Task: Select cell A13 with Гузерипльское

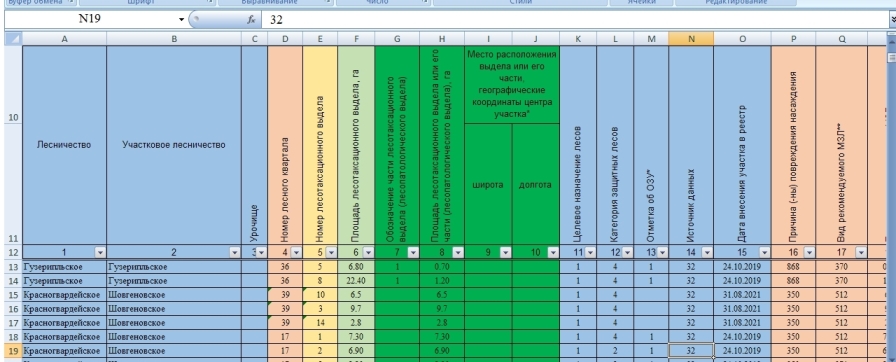Action: coord(64,267)
